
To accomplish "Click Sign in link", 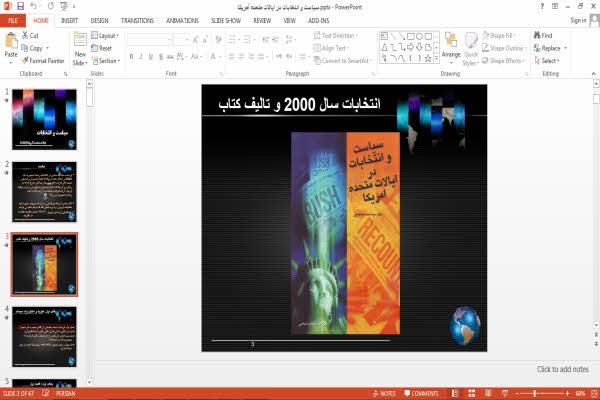I will [x=578, y=20].
